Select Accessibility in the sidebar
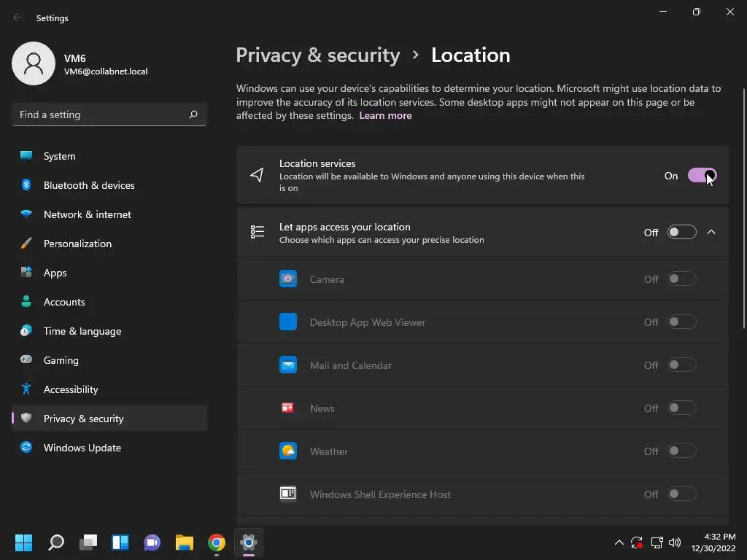The height and width of the screenshot is (560, 747). click(x=70, y=389)
